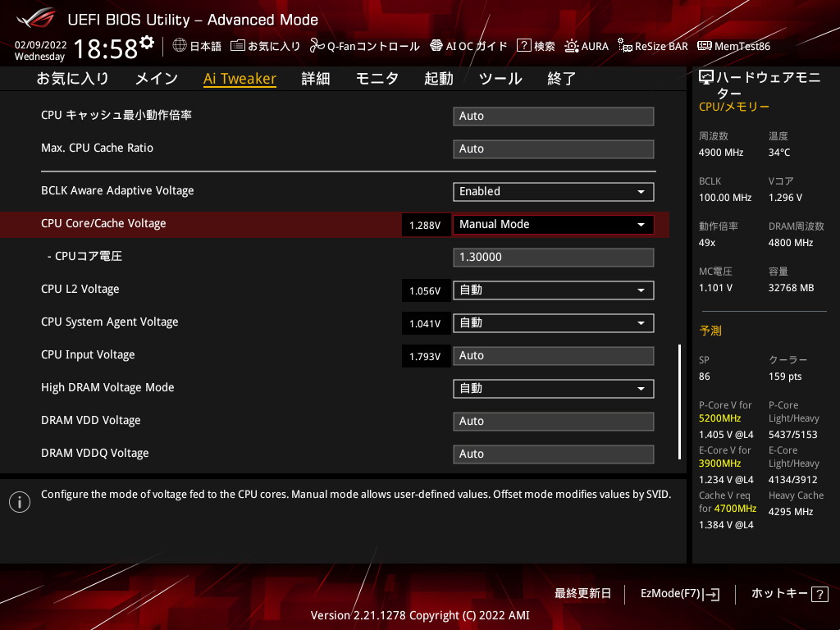Click the 02/09/2022 date text

[x=41, y=45]
